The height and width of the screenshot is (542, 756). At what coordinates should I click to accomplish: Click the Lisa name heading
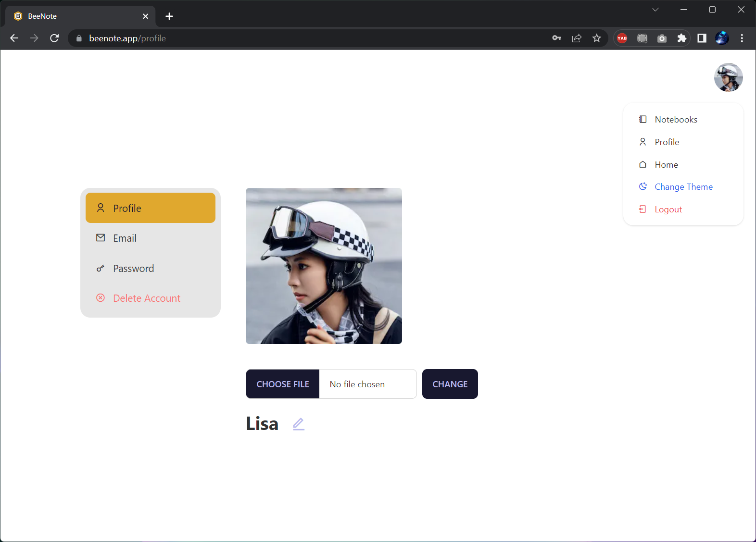pos(262,424)
